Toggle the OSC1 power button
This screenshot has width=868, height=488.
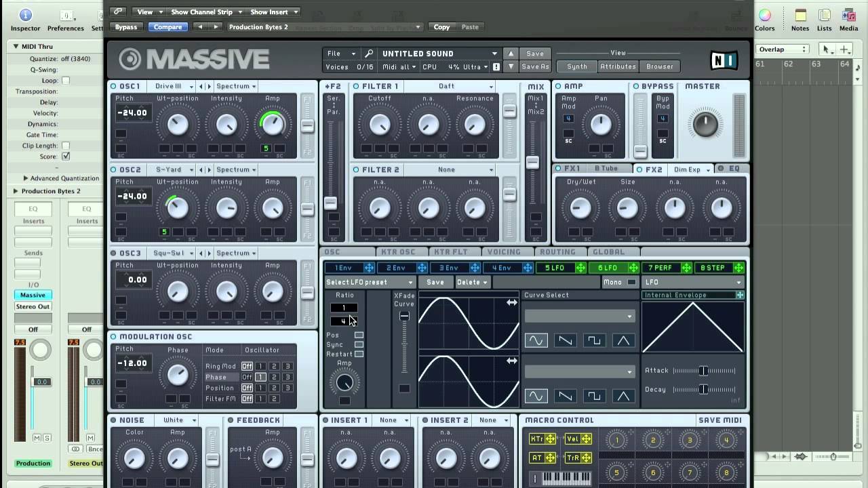[x=114, y=86]
